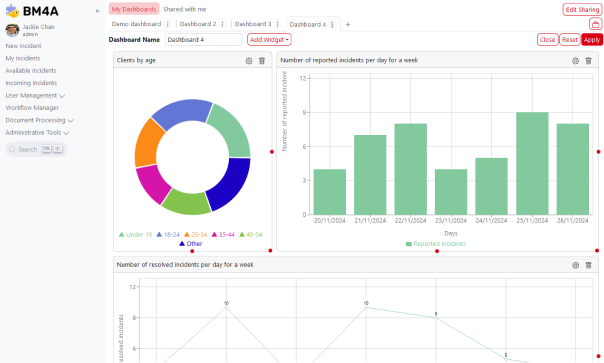604x363 pixels.
Task: Open settings gear of reported incidents widget
Action: pos(575,60)
